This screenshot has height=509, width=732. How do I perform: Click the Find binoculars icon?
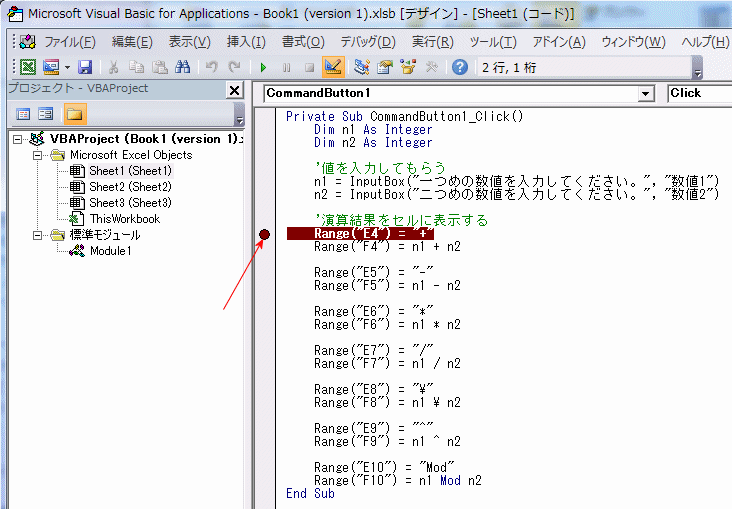pyautogui.click(x=183, y=67)
